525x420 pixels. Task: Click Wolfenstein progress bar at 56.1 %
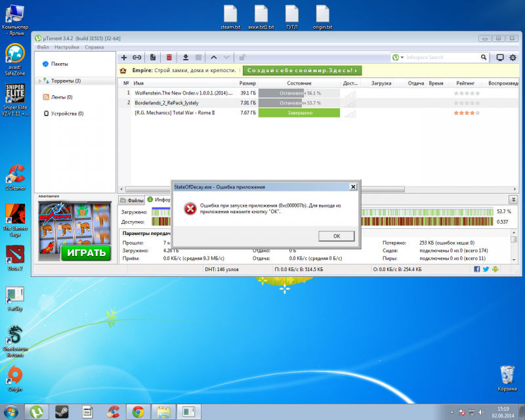[x=299, y=93]
